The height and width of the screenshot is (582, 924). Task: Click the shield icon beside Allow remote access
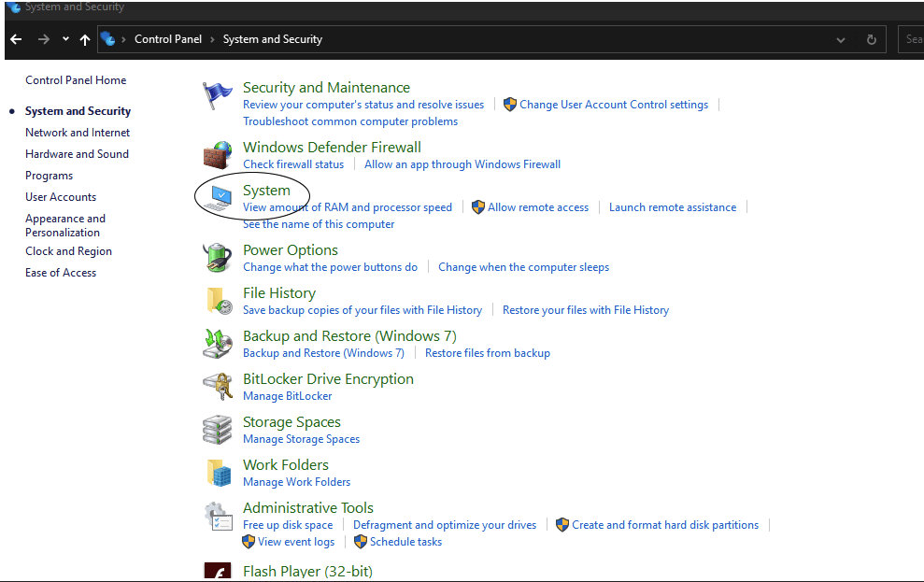point(476,207)
